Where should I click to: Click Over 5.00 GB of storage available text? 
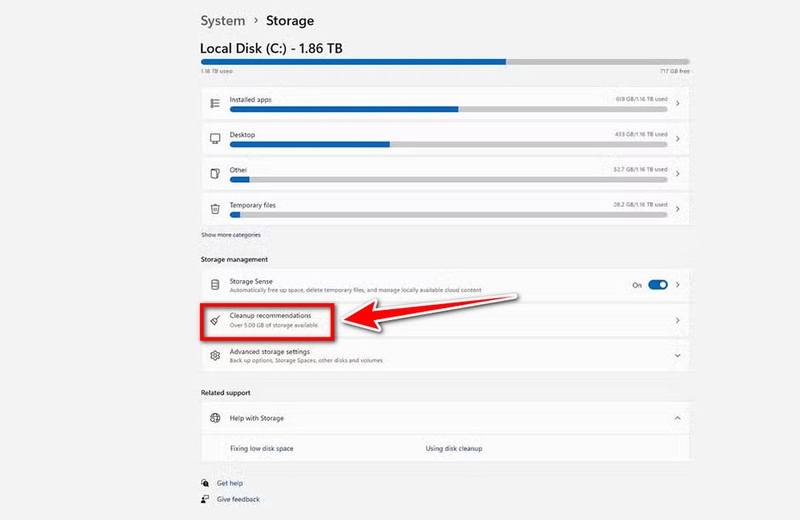[x=273, y=325]
